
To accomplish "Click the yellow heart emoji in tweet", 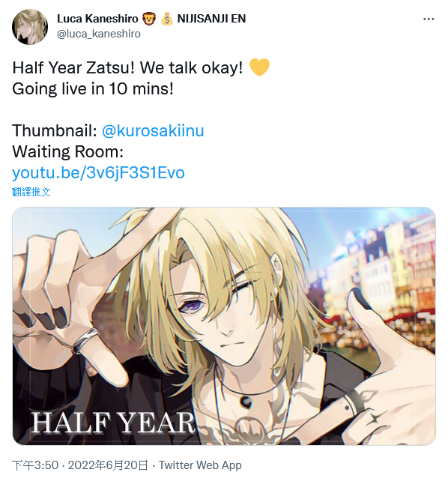I will coord(259,67).
